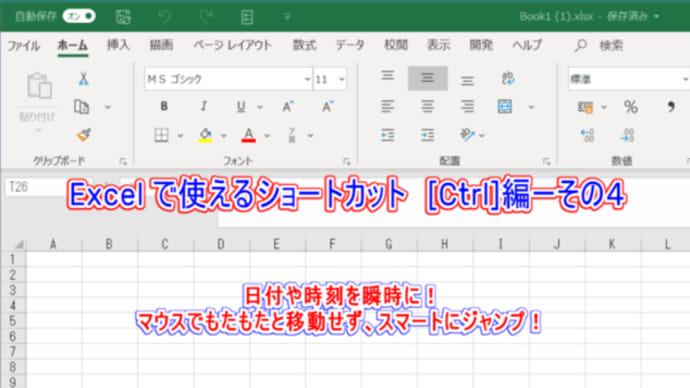The image size is (690, 388).
Task: Click the text orientation icon
Action: coord(467,135)
